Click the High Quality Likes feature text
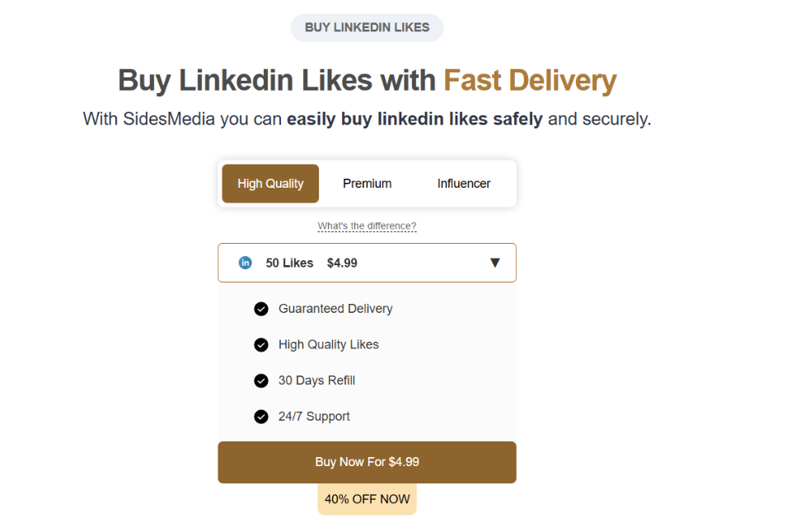 tap(329, 344)
